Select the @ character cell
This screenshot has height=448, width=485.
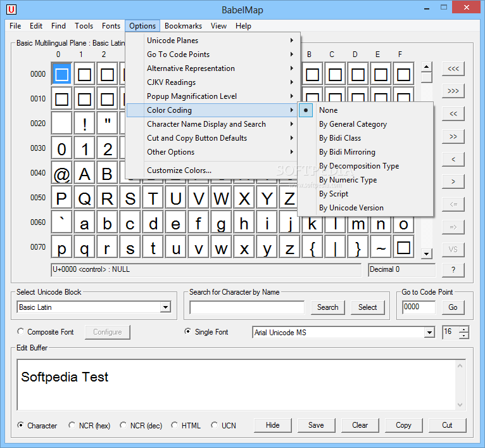pos(61,174)
